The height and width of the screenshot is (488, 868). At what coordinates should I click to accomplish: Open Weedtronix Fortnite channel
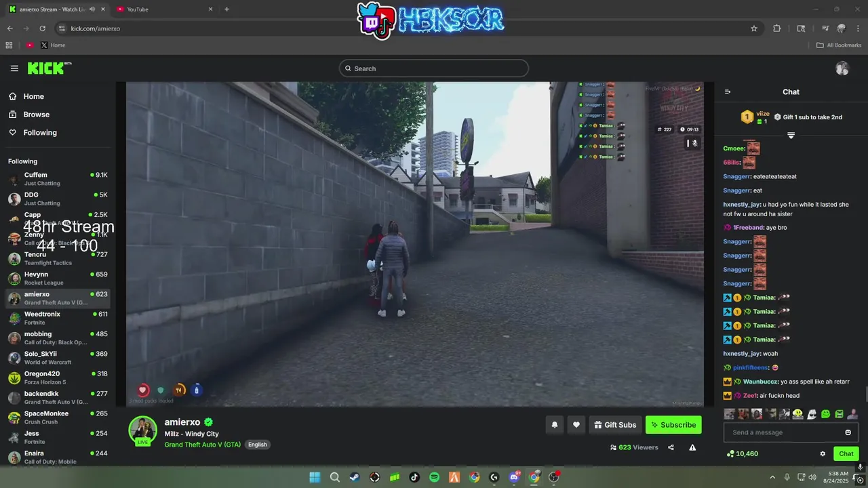(58, 318)
